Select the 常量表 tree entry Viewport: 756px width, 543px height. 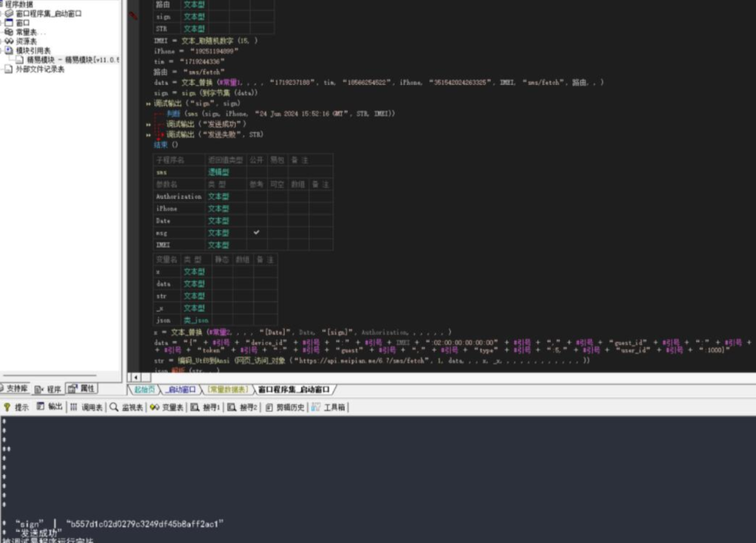pos(27,32)
